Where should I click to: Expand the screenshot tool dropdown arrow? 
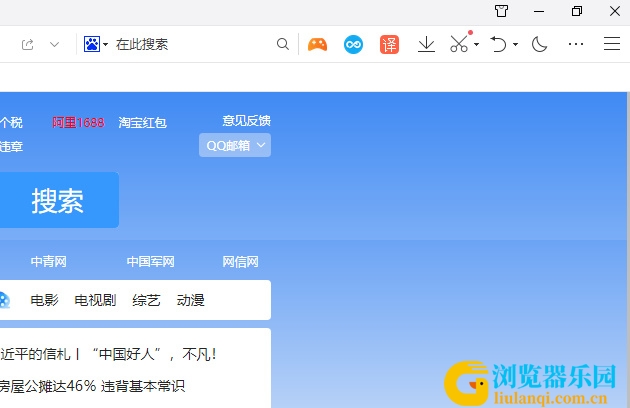click(477, 44)
